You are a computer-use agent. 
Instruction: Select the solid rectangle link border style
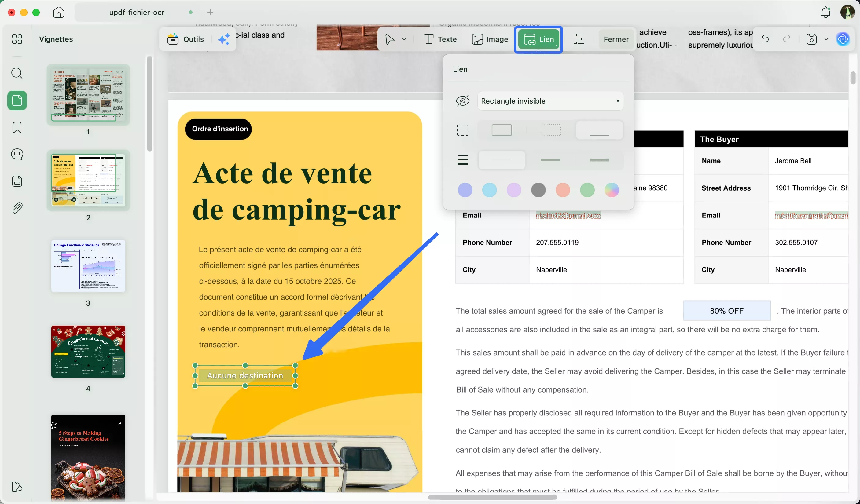[501, 130]
